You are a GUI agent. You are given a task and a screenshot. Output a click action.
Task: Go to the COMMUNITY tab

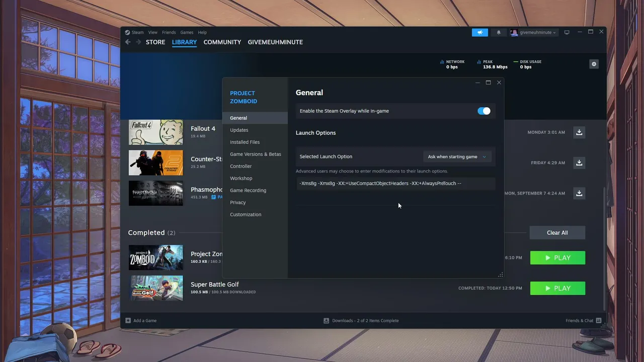[222, 42]
